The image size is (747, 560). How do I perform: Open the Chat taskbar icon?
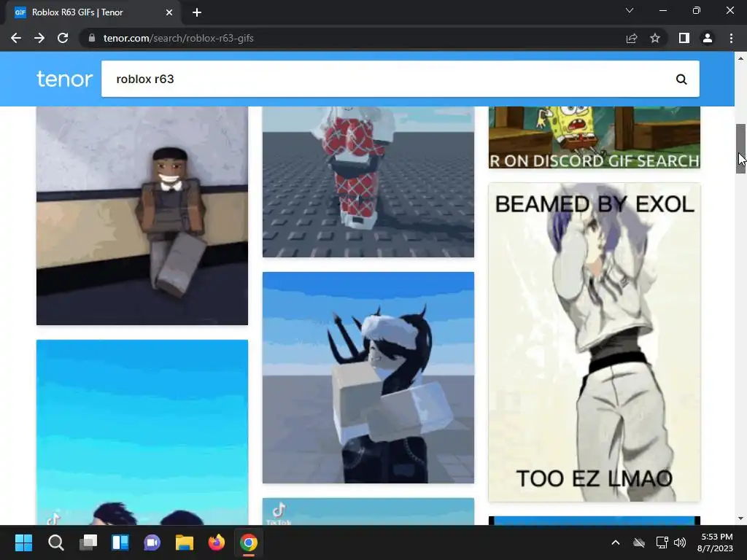152,542
